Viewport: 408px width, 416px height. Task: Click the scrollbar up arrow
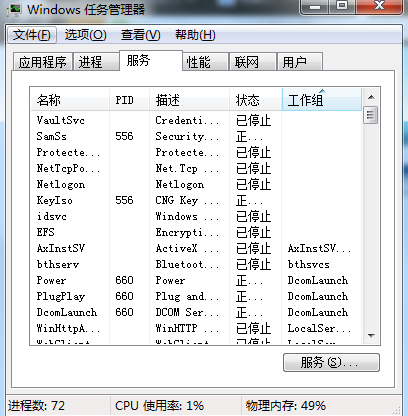[x=371, y=97]
